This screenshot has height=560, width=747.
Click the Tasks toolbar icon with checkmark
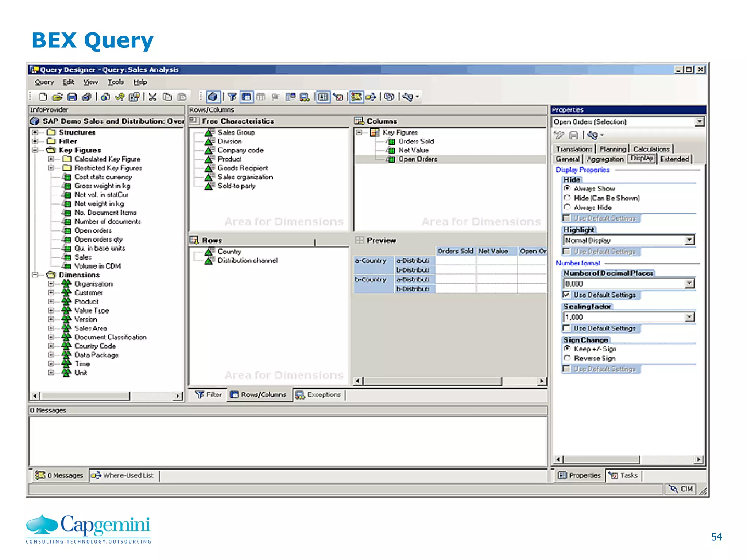(339, 97)
